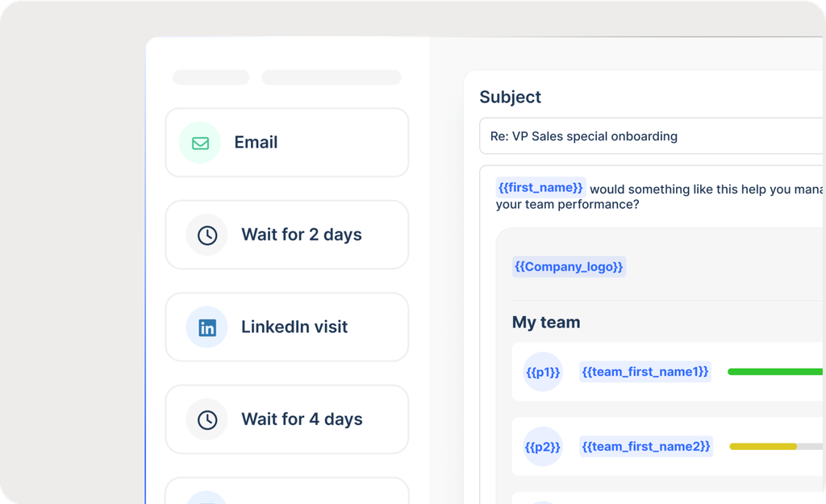Click the clock icon beside Wait for 2 days
The width and height of the screenshot is (826, 504).
[207, 235]
